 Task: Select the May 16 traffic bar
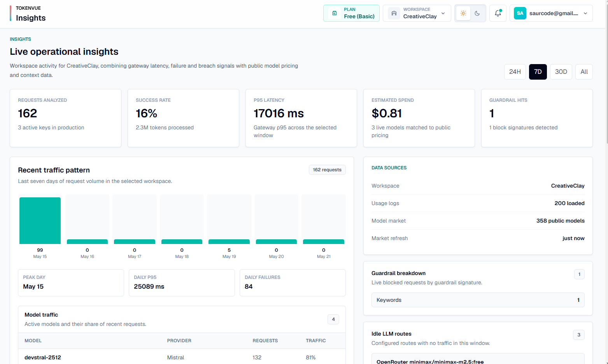click(87, 242)
